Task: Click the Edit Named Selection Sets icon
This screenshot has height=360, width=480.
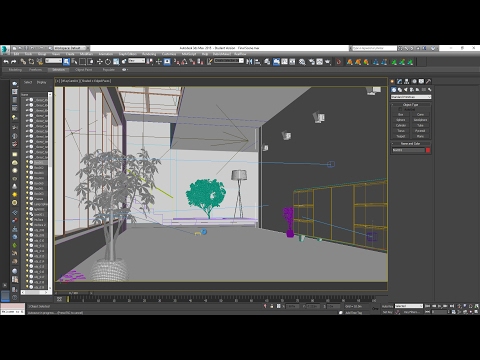Action: click(x=209, y=62)
